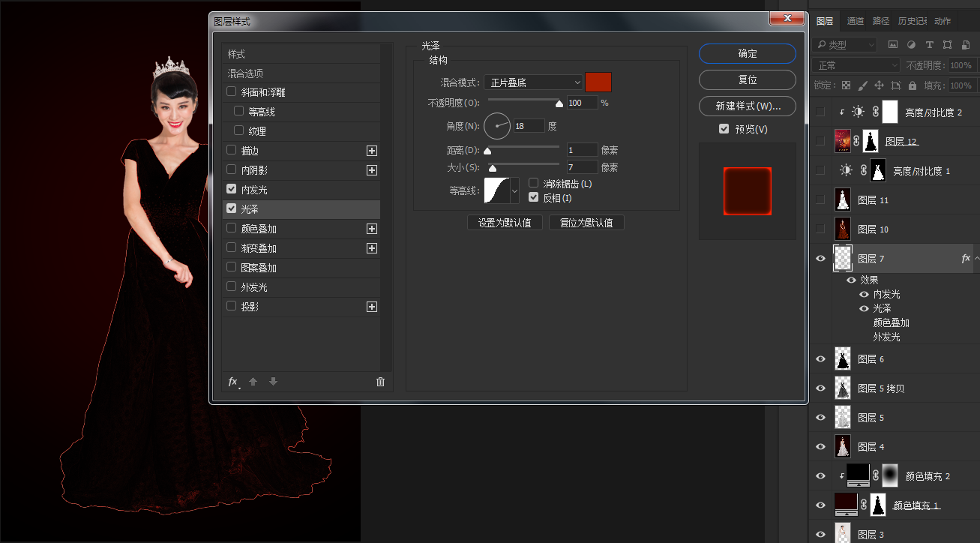Select 图层 11 thumbnail in layers panel
980x543 pixels.
[843, 199]
